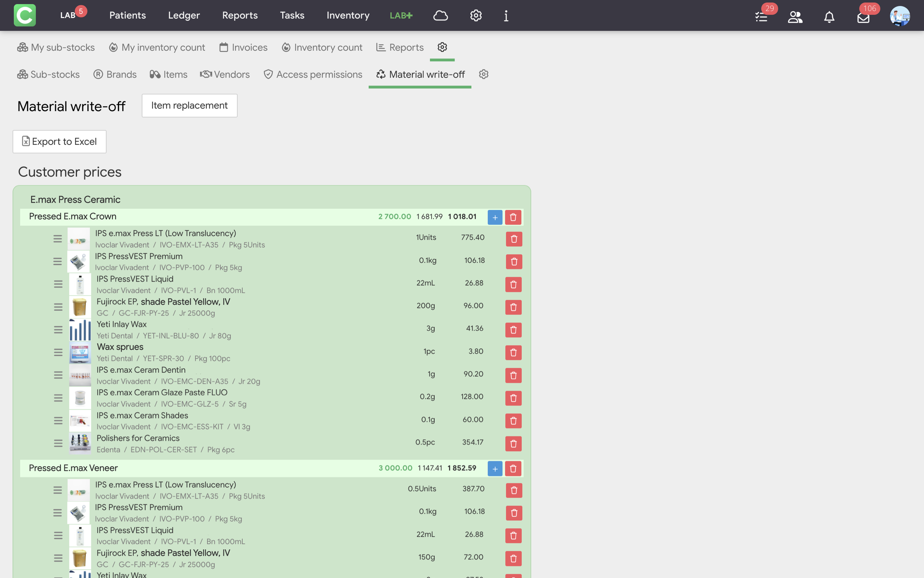
Task: Click the IPS e.max Ceram Dentin item name
Action: [x=141, y=370]
